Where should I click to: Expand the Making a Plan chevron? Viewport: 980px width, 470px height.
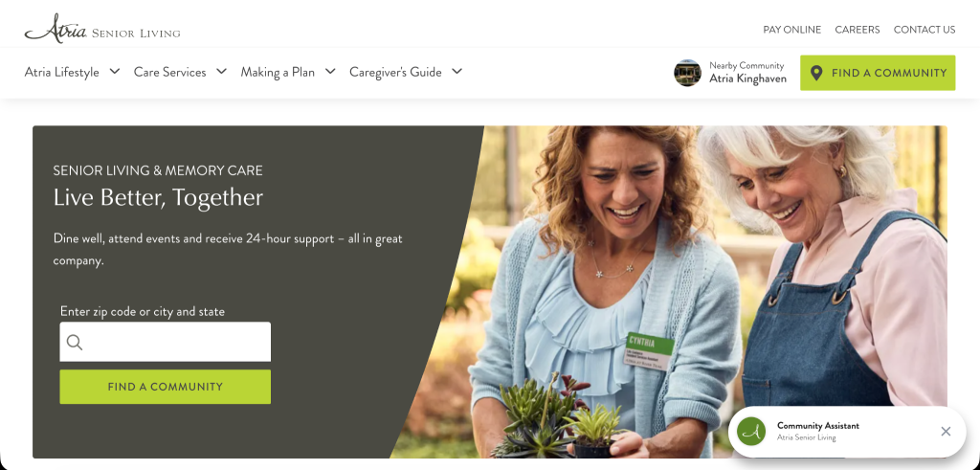[330, 71]
